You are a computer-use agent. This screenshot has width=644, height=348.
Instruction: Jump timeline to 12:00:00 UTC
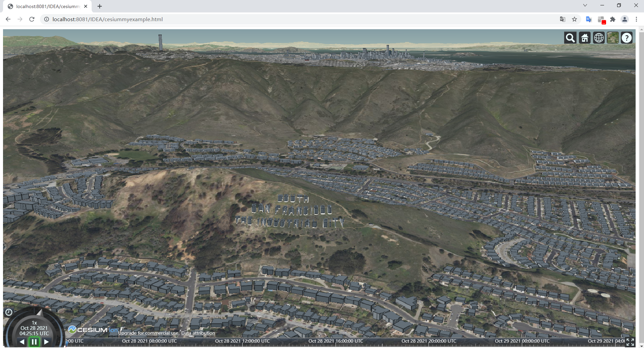pos(242,341)
